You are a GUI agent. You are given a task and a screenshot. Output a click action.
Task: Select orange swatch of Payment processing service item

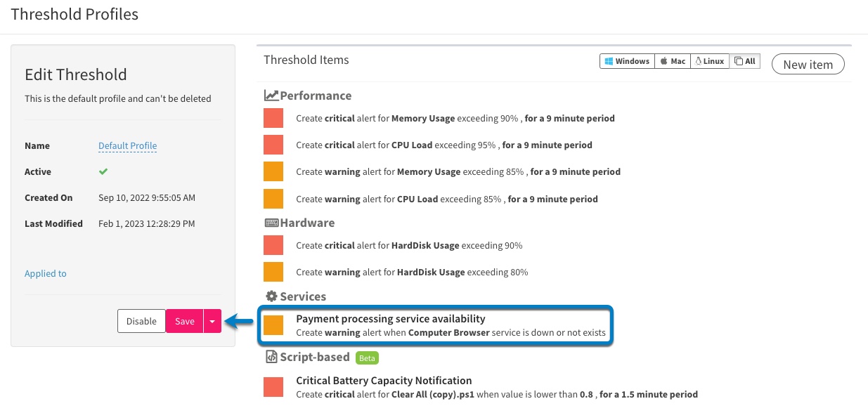point(273,325)
